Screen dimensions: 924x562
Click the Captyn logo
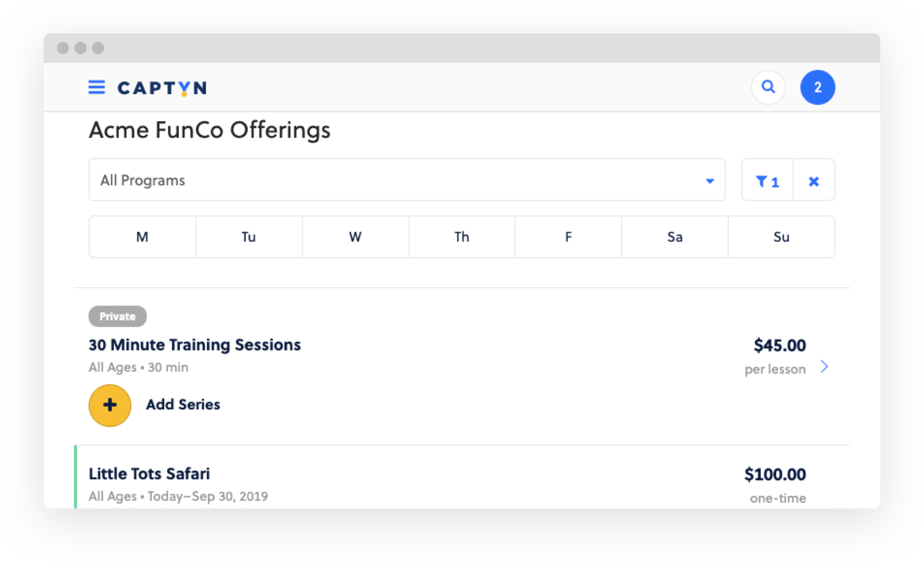[162, 88]
